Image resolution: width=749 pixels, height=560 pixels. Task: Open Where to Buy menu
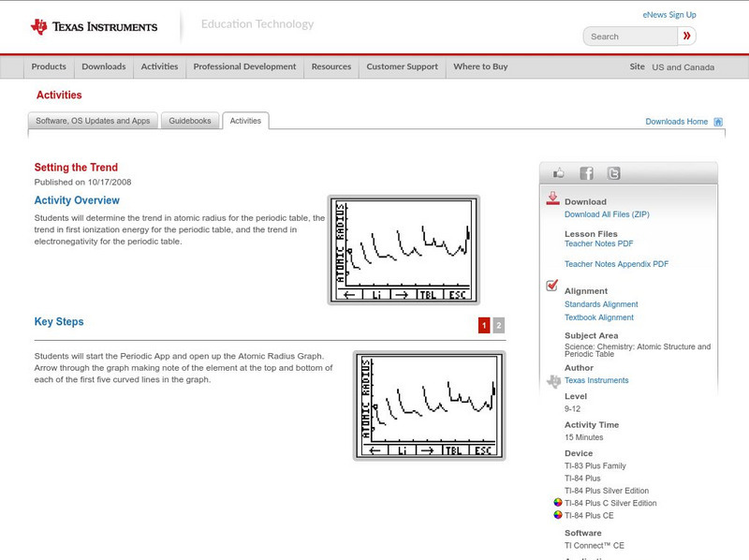pos(480,66)
